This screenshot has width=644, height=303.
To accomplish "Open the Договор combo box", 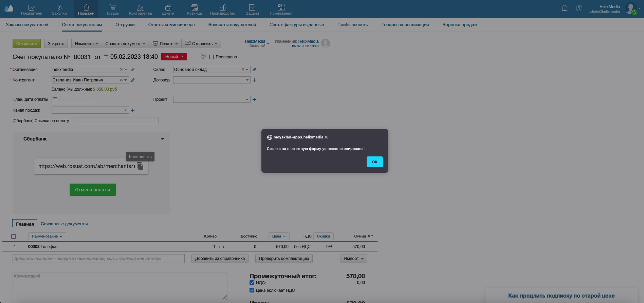I will click(x=211, y=80).
